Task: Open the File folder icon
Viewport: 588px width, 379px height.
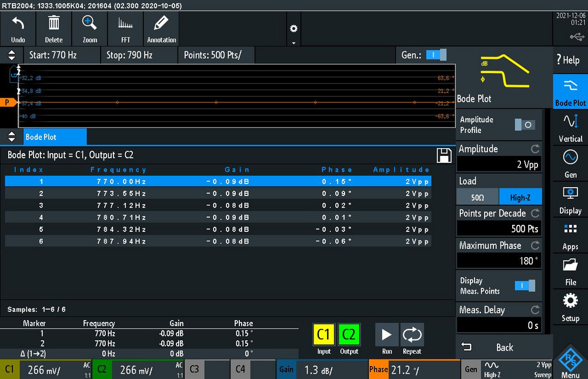Action: click(570, 271)
